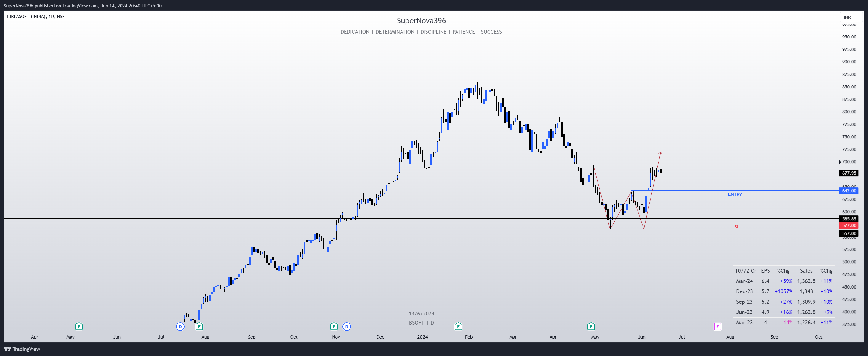Click the arrow beside the 700.00 price
This screenshot has width=868, height=356.
click(x=840, y=162)
